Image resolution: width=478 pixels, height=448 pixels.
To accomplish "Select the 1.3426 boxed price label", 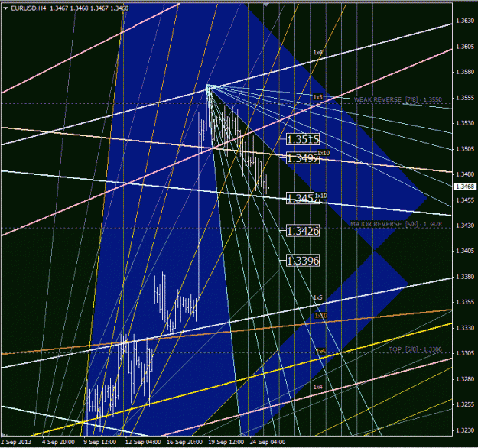I will click(303, 231).
